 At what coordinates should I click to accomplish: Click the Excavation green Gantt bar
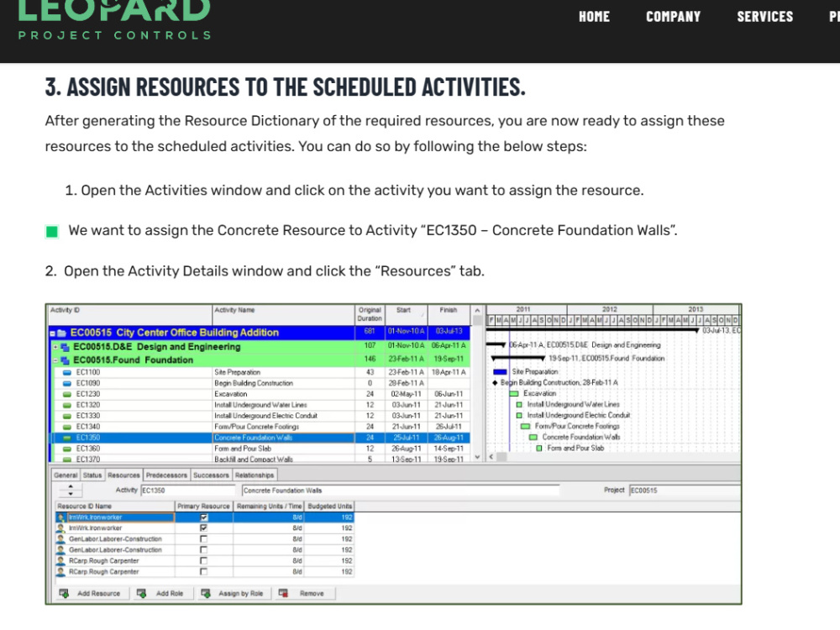514,393
